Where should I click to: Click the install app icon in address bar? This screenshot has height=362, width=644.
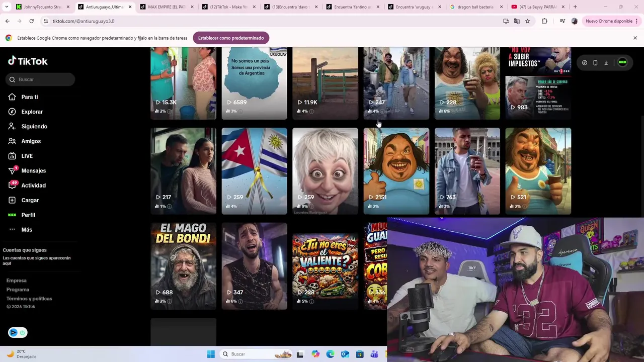tap(506, 21)
